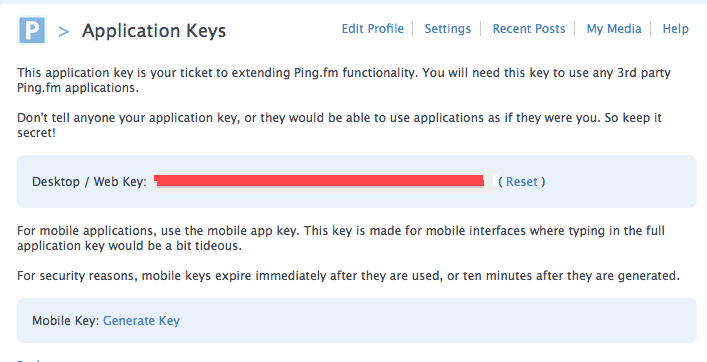Open My Media section

[614, 29]
